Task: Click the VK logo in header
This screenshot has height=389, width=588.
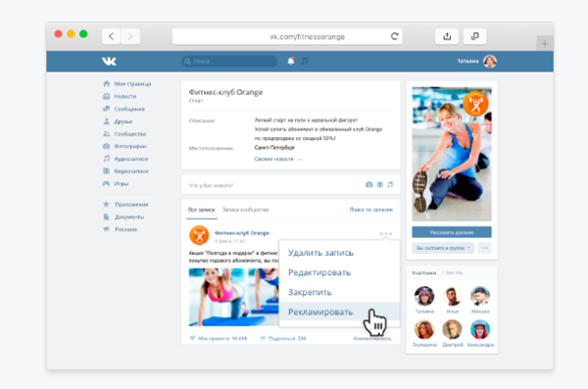Action: click(109, 61)
